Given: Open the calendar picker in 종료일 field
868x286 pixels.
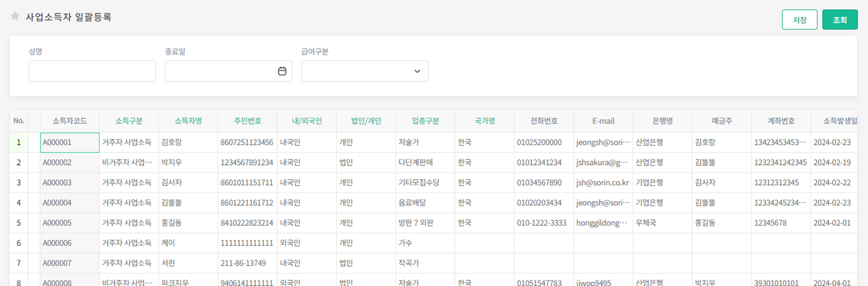Looking at the screenshot, I should tap(282, 71).
